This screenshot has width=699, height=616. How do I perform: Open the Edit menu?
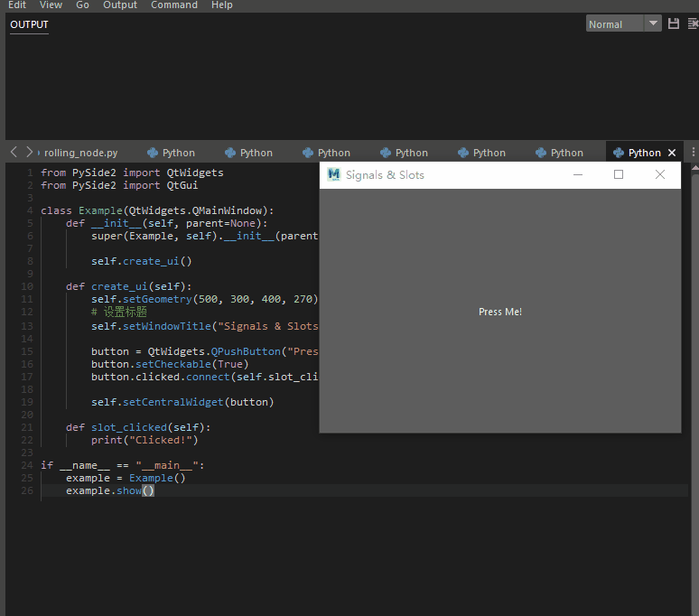point(17,5)
